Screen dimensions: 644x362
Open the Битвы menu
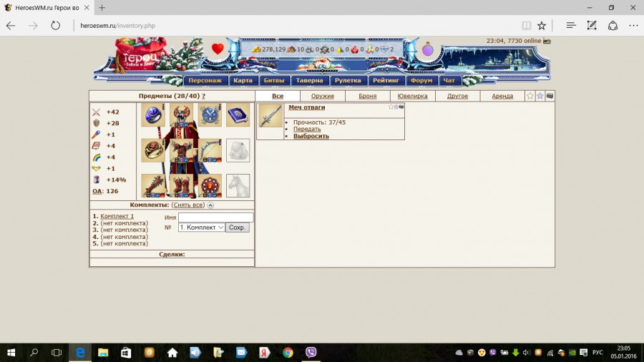(274, 80)
